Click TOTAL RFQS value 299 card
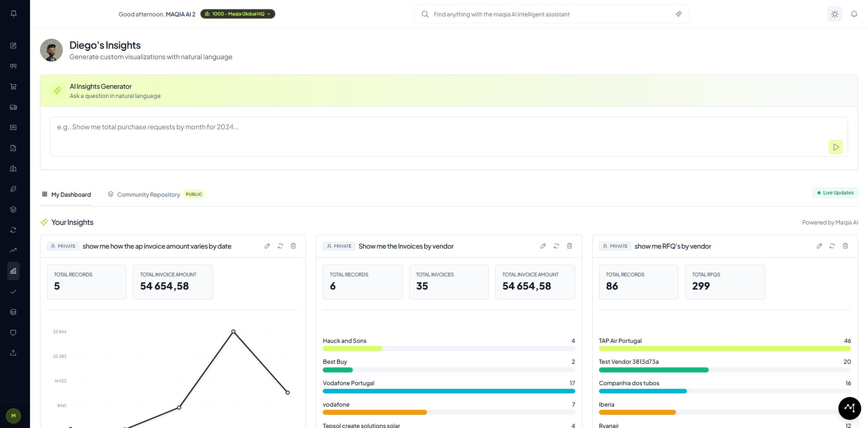Image resolution: width=868 pixels, height=428 pixels. (724, 282)
